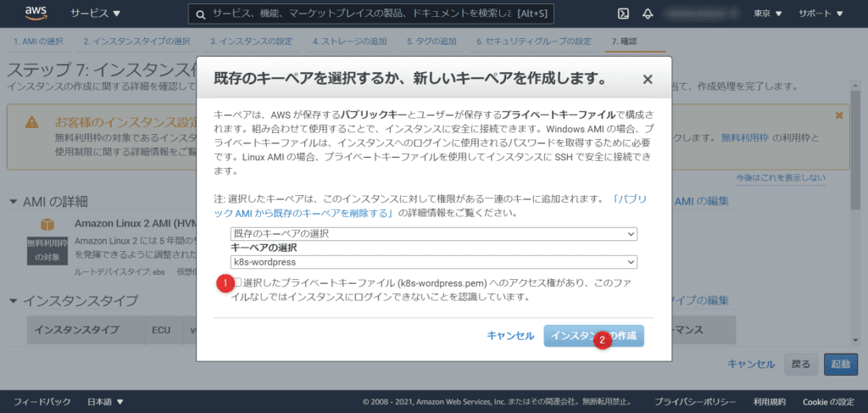Close the key pair dialog with X
868x413 pixels.
click(648, 79)
